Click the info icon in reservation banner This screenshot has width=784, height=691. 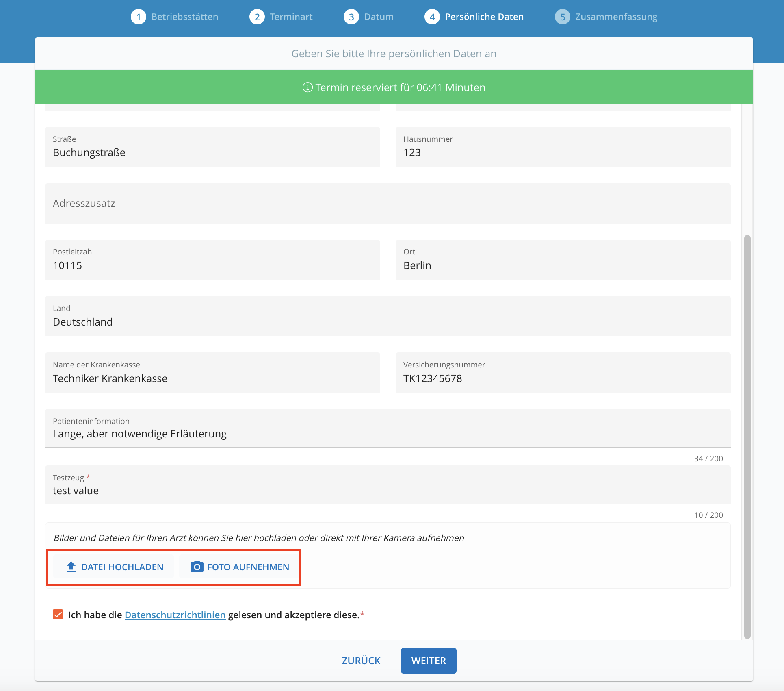pos(308,87)
